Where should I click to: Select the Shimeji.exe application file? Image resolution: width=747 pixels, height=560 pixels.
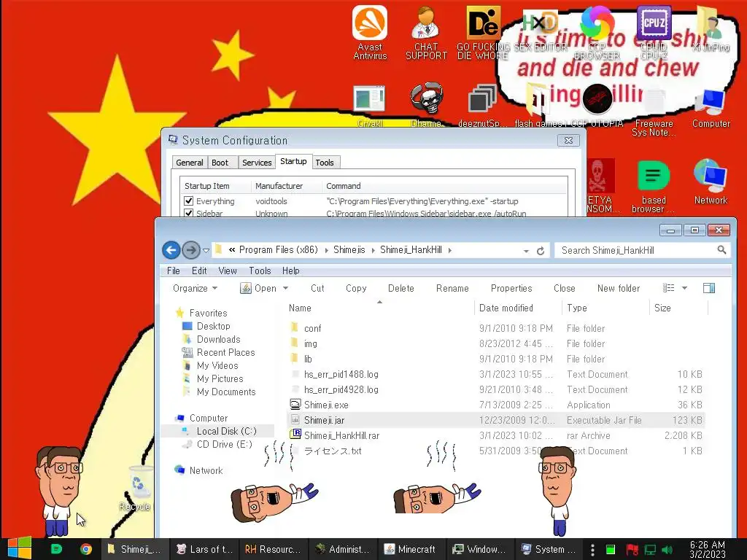pos(326,405)
